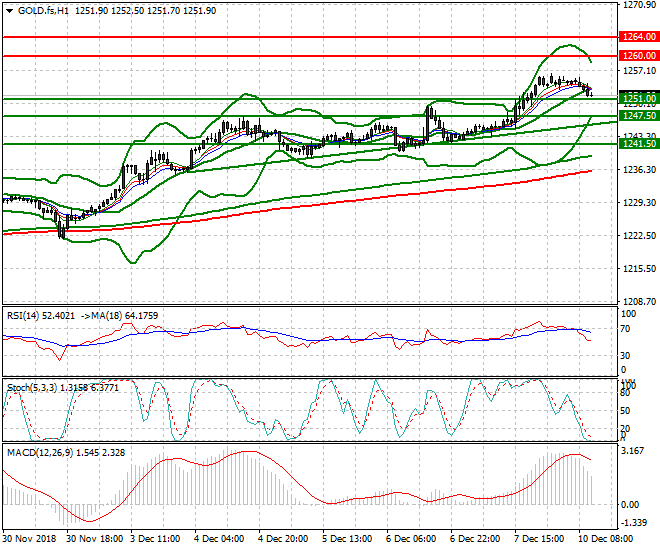Click the 4 Dec 04:00 time axis label
Image resolution: width=660 pixels, height=550 pixels.
click(x=220, y=538)
